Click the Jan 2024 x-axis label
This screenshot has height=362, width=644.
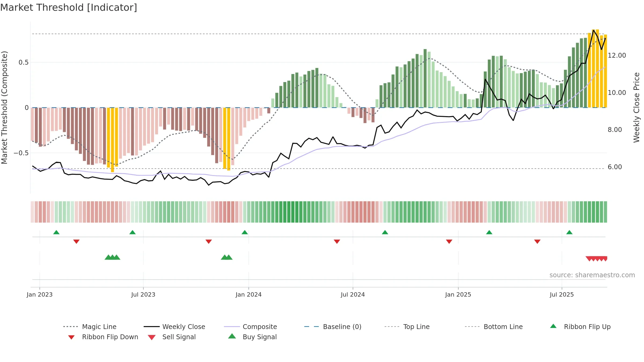[x=249, y=295]
